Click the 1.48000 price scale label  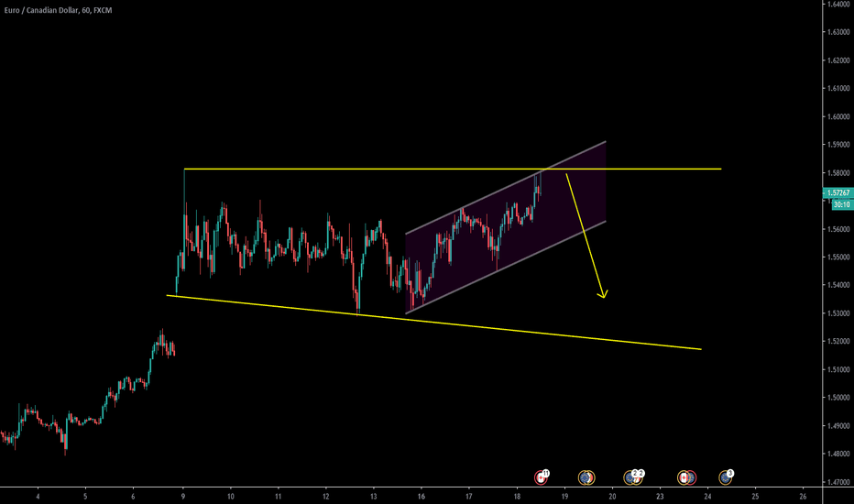point(838,454)
